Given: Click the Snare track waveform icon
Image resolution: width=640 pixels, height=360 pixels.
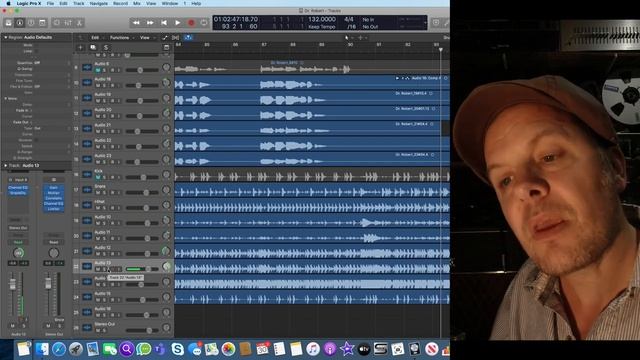Looking at the screenshot, I should click(87, 190).
